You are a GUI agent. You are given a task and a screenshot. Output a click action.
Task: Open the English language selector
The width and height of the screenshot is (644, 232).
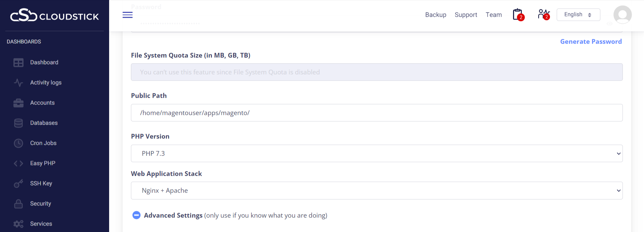578,15
